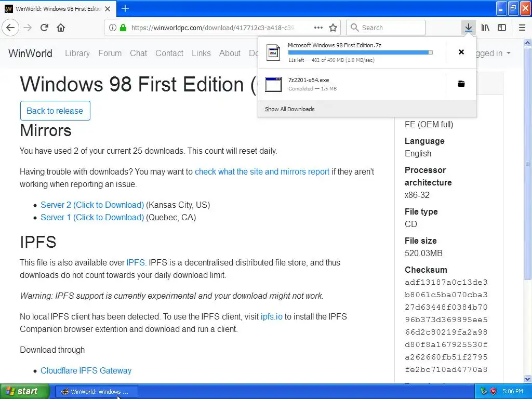Image resolution: width=532 pixels, height=399 pixels.
Task: Expand the logged in user dropdown
Action: pos(494,54)
